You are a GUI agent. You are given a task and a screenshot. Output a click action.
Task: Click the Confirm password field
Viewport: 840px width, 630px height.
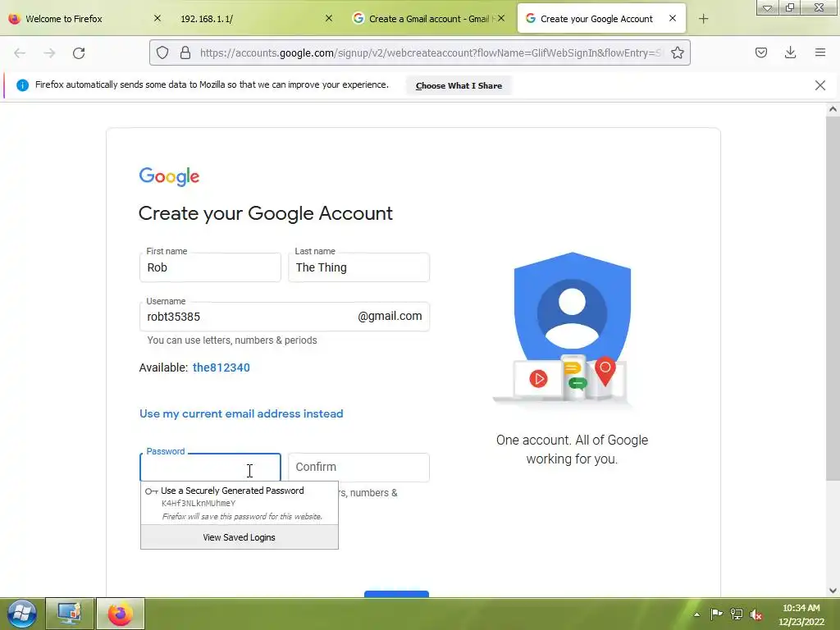(x=359, y=467)
